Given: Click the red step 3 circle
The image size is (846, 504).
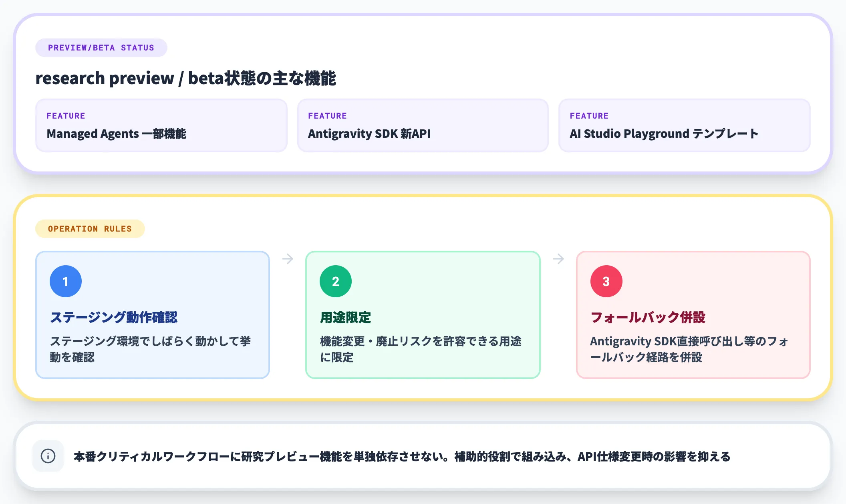Looking at the screenshot, I should click(x=606, y=281).
